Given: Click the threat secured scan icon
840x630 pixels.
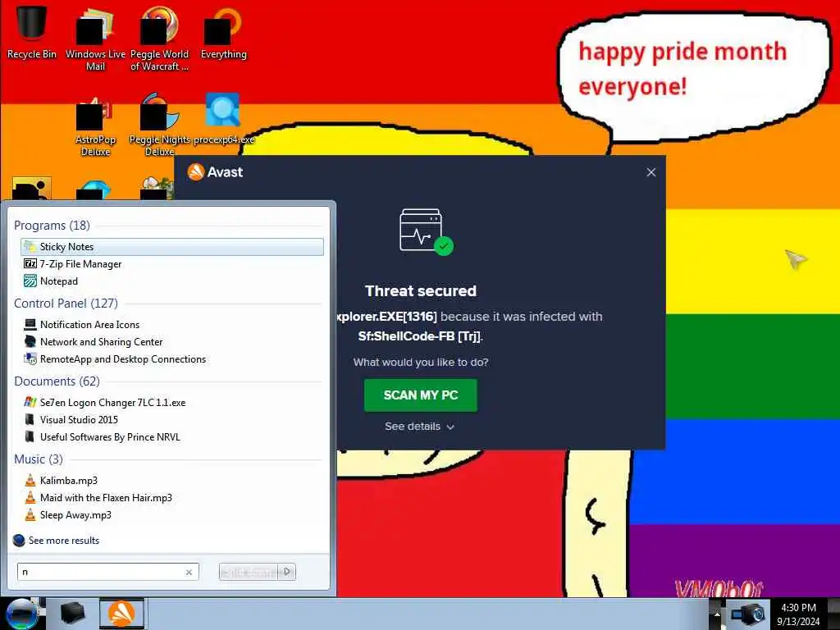Looking at the screenshot, I should pyautogui.click(x=427, y=232).
